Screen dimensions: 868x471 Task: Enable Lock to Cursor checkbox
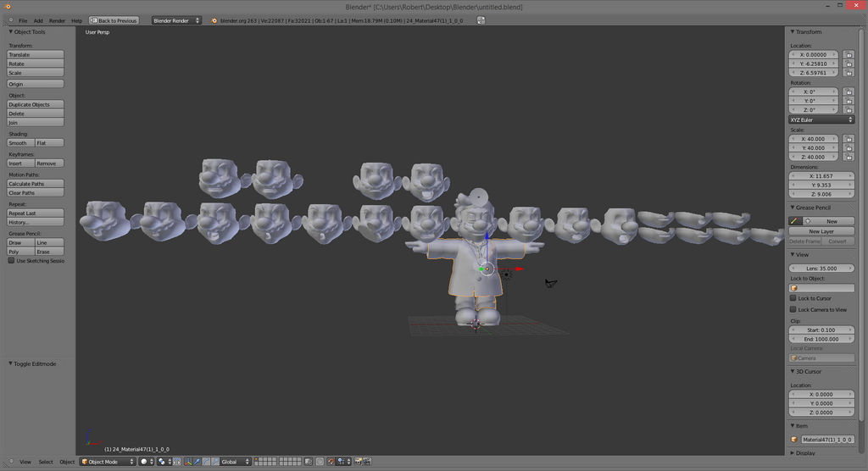(793, 298)
